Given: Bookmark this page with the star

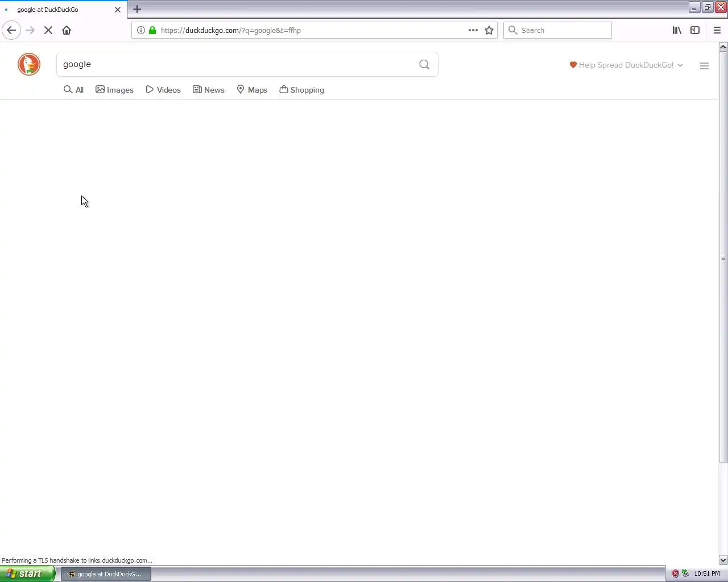Looking at the screenshot, I should pos(489,30).
